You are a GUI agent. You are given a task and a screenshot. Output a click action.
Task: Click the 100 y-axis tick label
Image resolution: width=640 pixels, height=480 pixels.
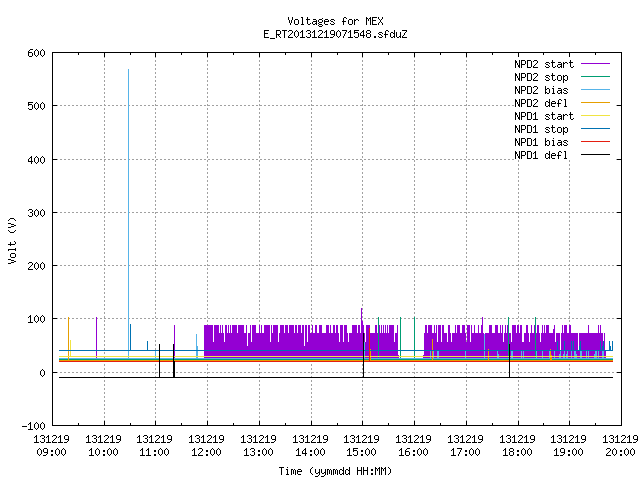pos(36,319)
